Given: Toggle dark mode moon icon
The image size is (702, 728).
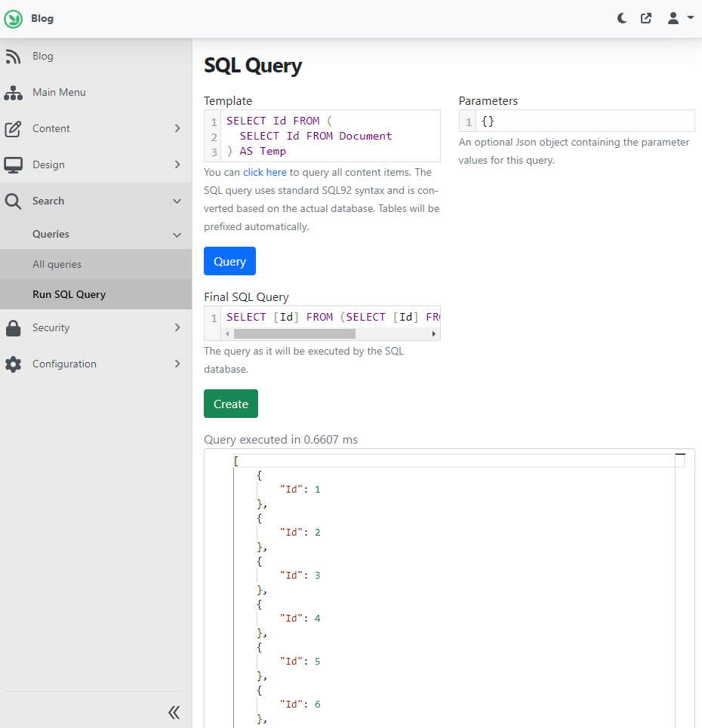Looking at the screenshot, I should click(x=622, y=18).
